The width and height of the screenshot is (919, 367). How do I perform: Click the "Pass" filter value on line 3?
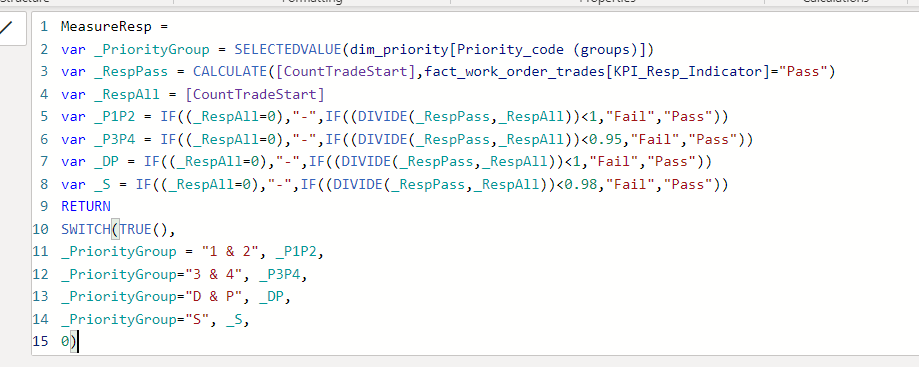(x=804, y=72)
